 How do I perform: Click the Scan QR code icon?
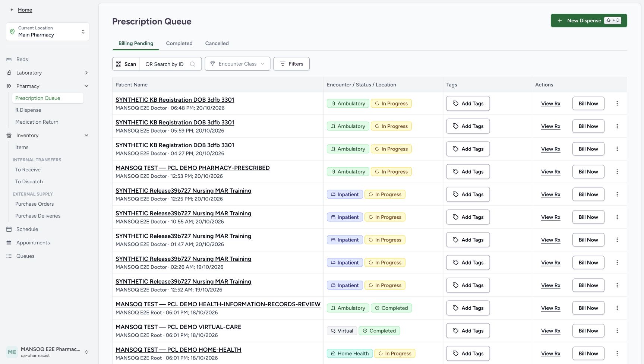[x=119, y=64]
